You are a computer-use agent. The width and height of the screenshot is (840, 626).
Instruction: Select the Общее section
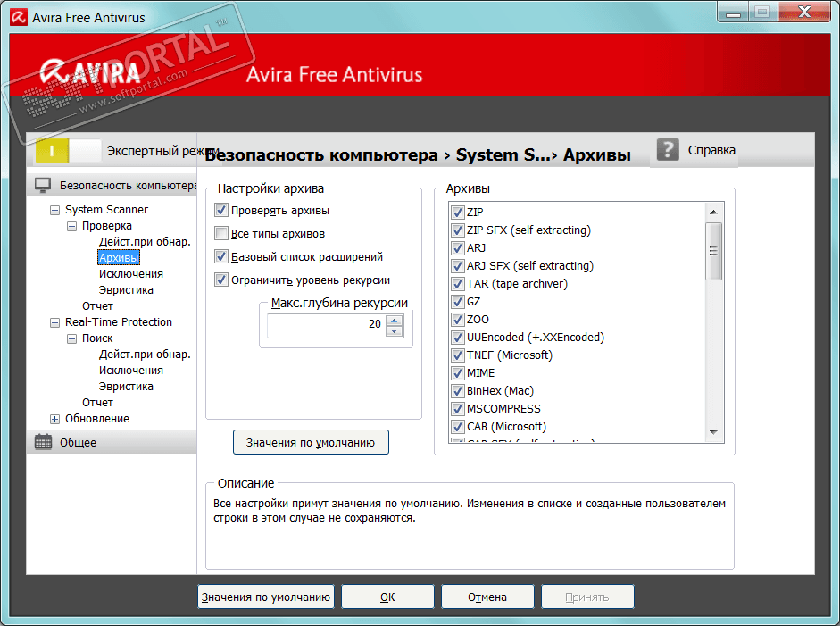pyautogui.click(x=112, y=442)
